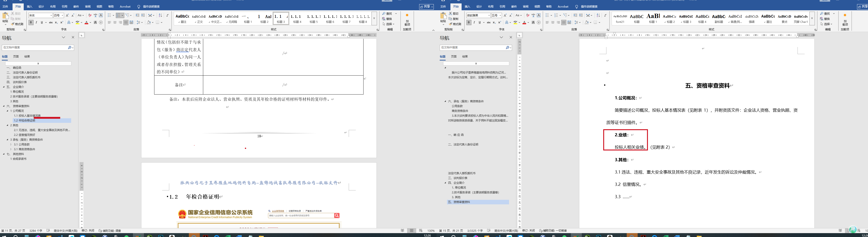Image resolution: width=868 pixels, height=237 pixels.
Task: Click center align icon in right Word window
Action: pos(553,23)
